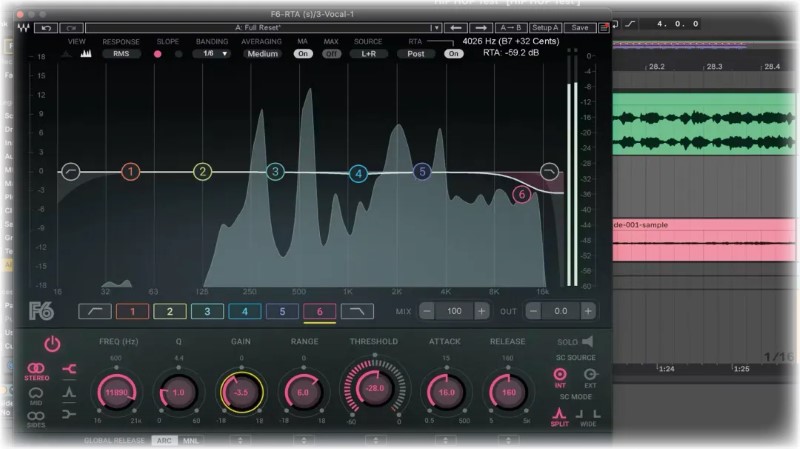
Task: Click the redo arrow in the plugin toolbar
Action: point(71,28)
